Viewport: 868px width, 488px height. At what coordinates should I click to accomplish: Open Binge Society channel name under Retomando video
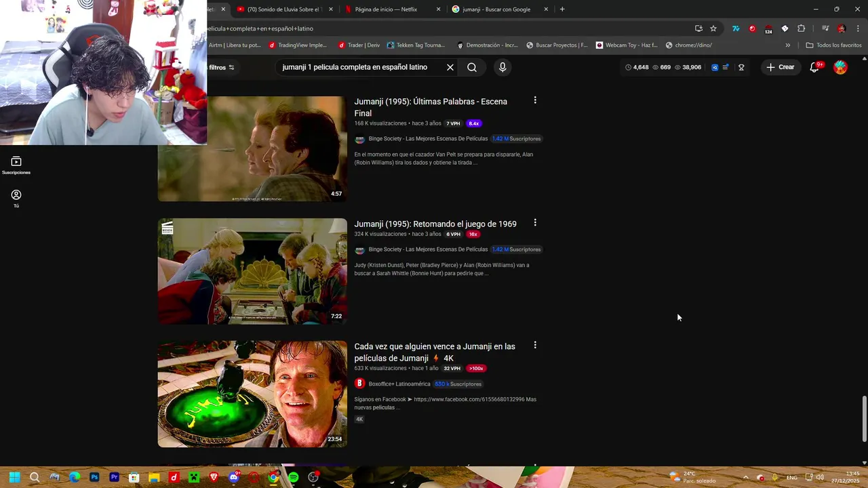[x=428, y=249]
